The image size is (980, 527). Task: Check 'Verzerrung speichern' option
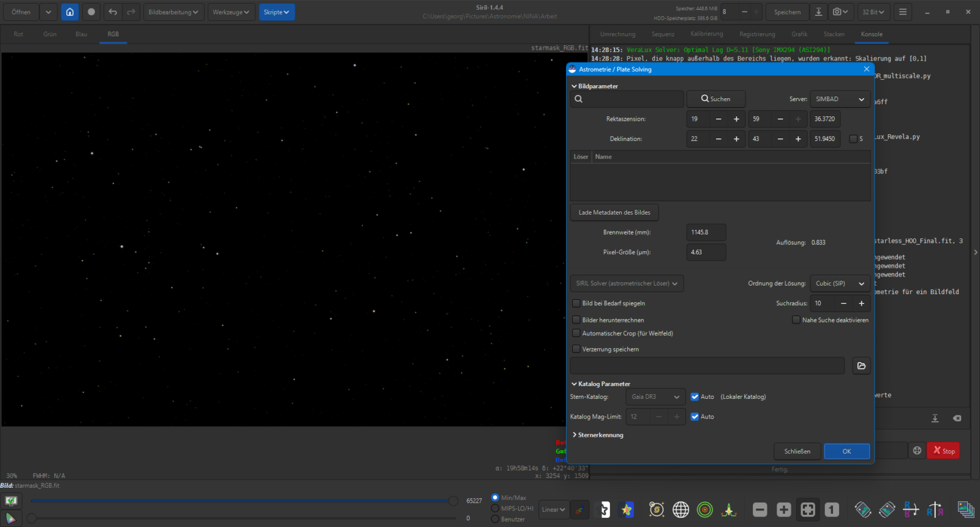point(576,349)
